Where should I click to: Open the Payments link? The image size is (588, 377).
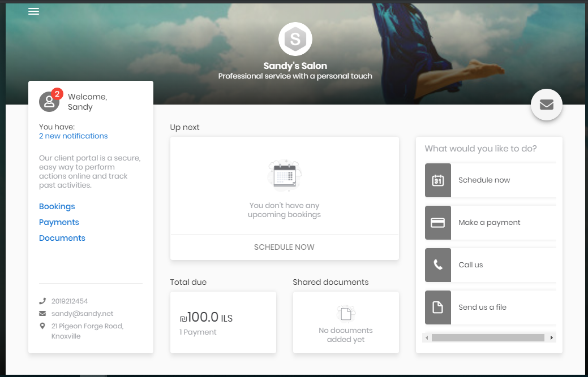coord(59,222)
